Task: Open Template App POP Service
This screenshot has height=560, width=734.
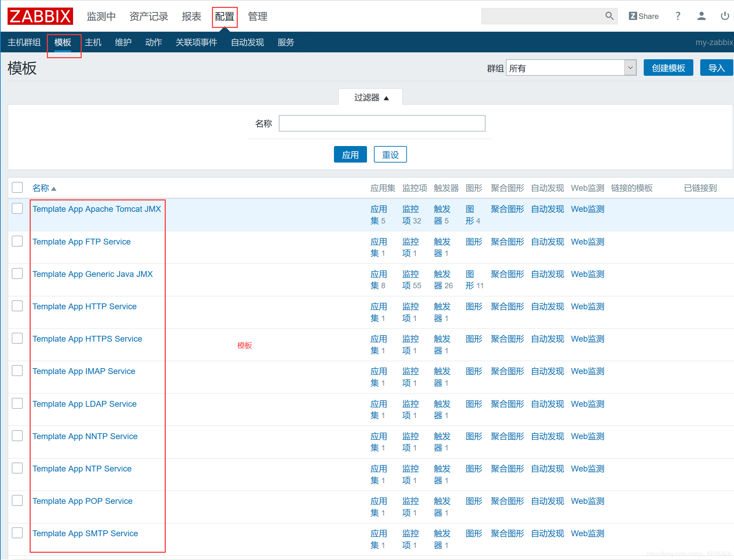Action: [x=83, y=501]
